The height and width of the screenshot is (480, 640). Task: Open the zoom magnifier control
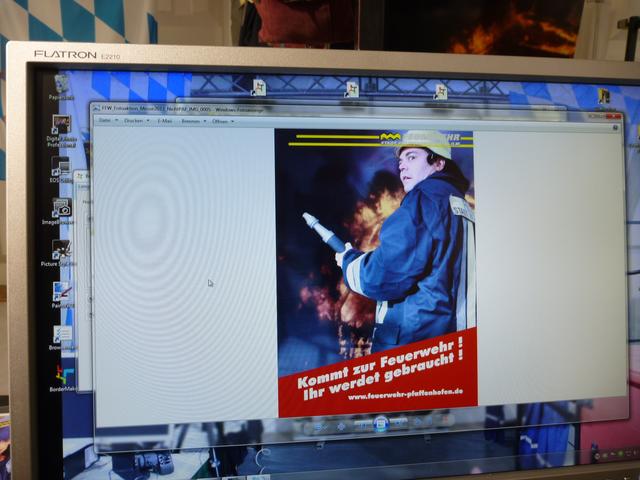(x=318, y=424)
